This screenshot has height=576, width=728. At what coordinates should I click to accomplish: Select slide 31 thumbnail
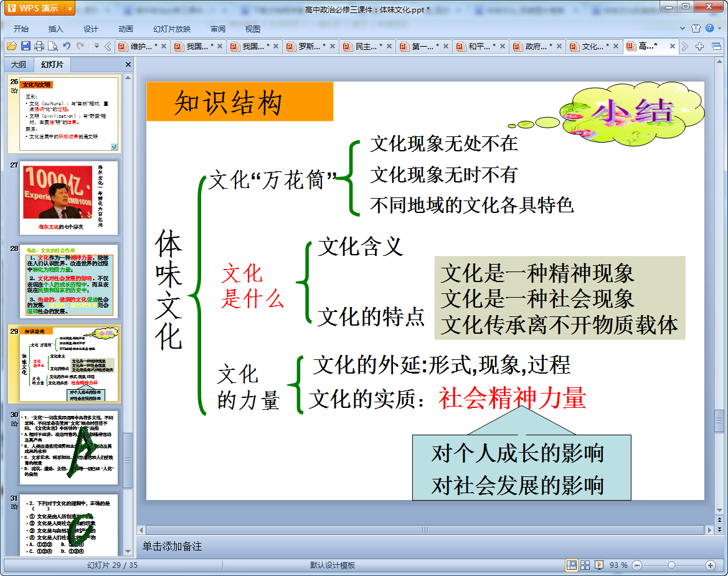tap(69, 525)
